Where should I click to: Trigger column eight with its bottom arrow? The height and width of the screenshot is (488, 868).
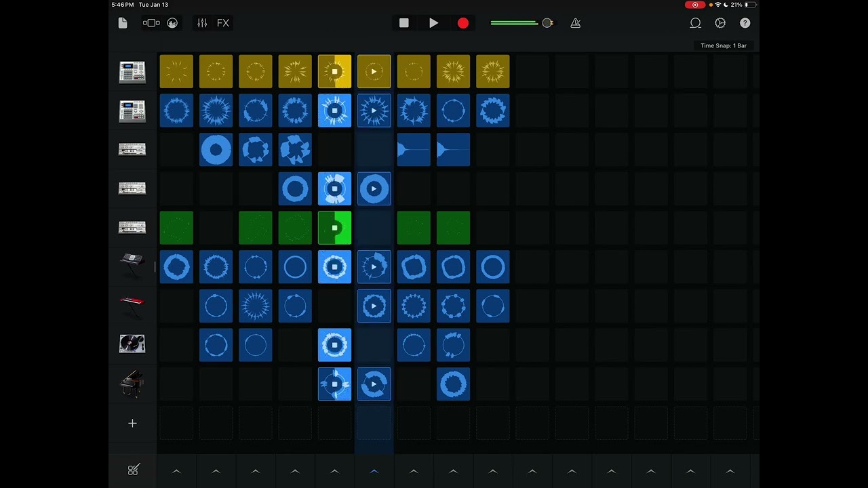point(454,471)
